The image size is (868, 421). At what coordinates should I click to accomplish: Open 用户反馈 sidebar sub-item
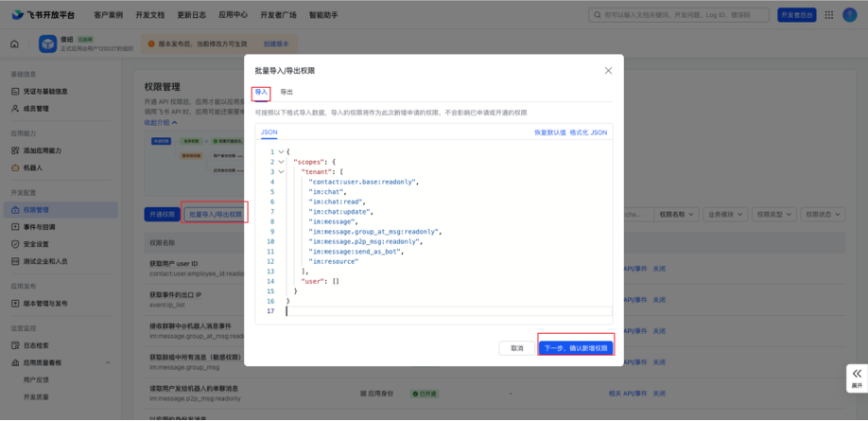(x=36, y=380)
